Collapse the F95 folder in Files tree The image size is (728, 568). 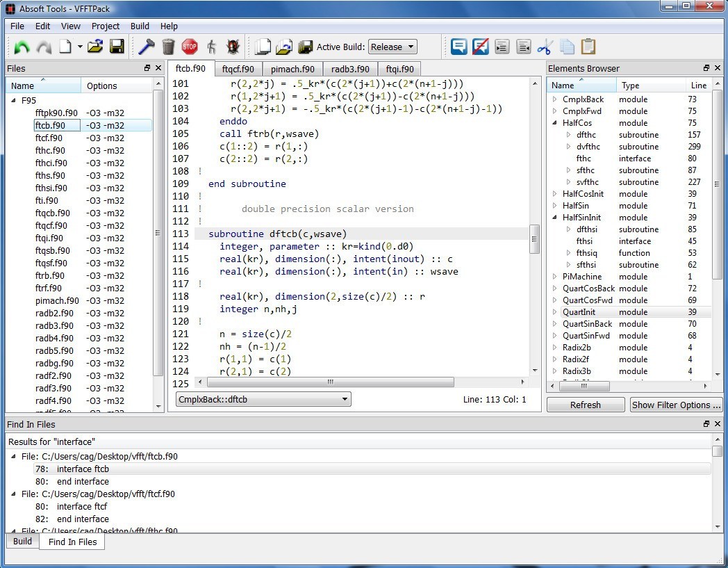(13, 100)
